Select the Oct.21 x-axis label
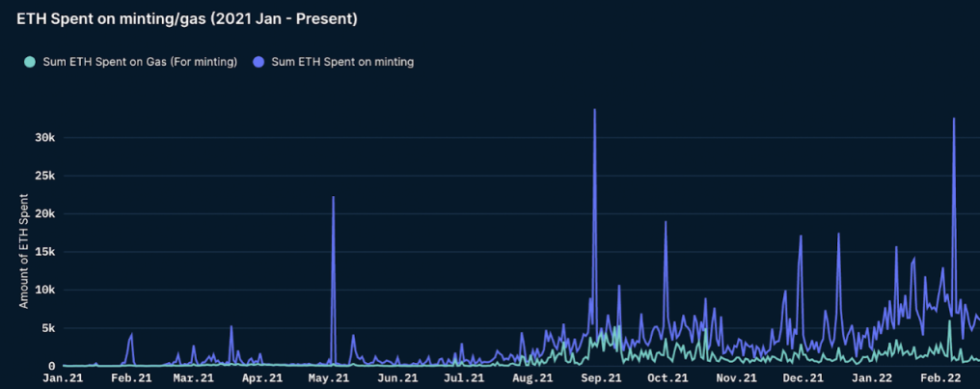The width and height of the screenshot is (980, 389). (666, 379)
